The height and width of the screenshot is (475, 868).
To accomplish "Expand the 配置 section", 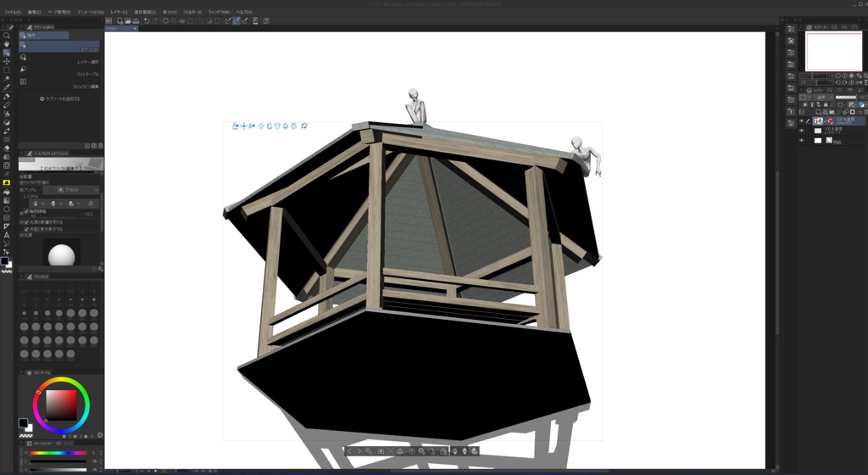I will tap(21, 176).
